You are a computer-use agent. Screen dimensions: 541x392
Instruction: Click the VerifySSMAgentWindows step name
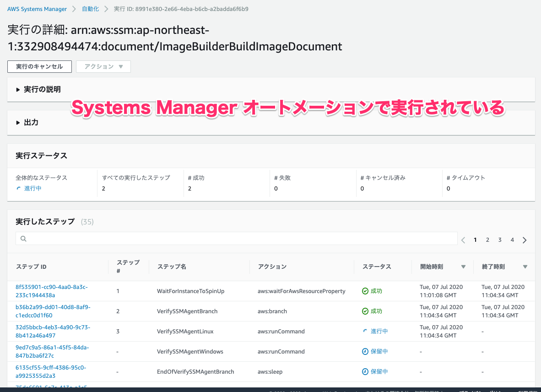190,352
